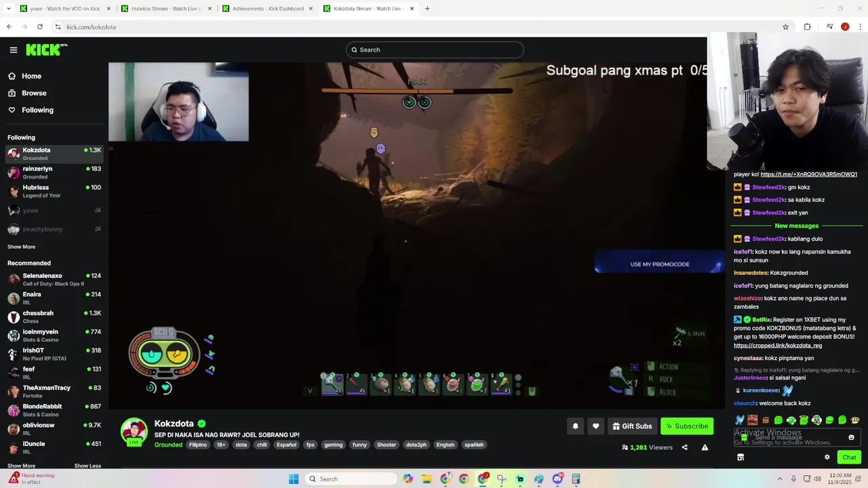The width and height of the screenshot is (868, 488).
Task: Open Snipping Tool from the taskbar
Action: [501, 479]
